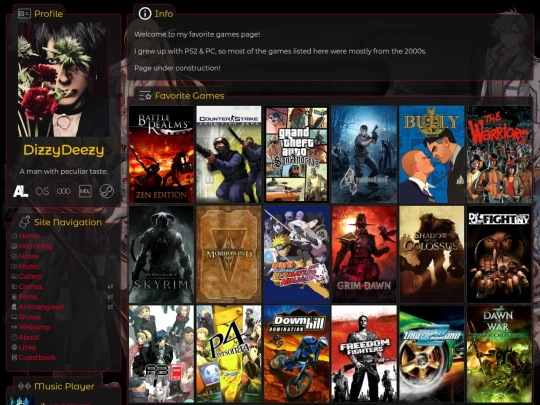This screenshot has width=540, height=405.
Task: Open the Morrowind game cover
Action: pyautogui.click(x=229, y=254)
